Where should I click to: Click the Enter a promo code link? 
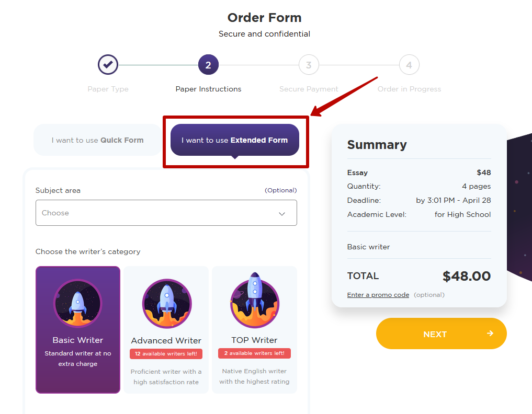(x=378, y=295)
